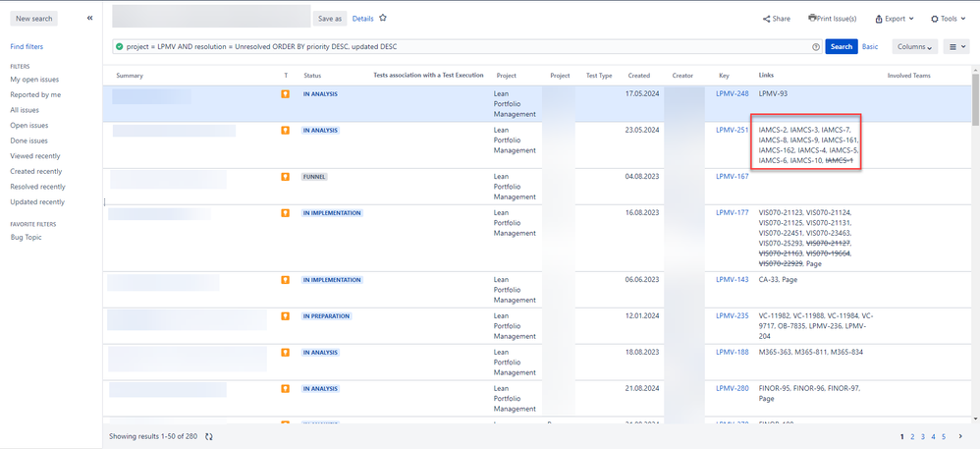Sort by Key column header
This screenshot has height=449, width=980.
[724, 76]
